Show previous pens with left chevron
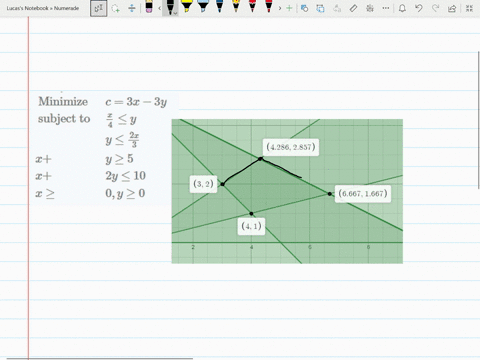Viewport: 480px width, 360px height. 159,8
